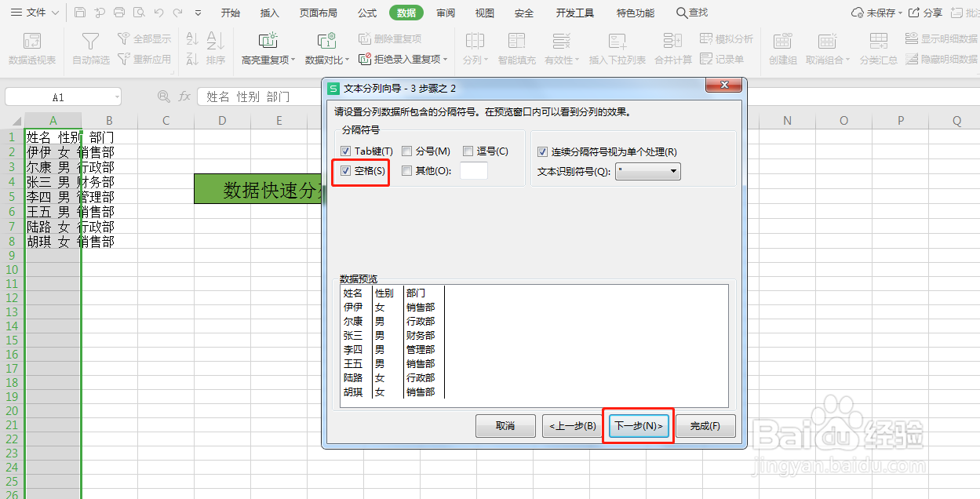Enable the 逗号 (comma) delimiter
The width and height of the screenshot is (980, 499).
click(468, 151)
